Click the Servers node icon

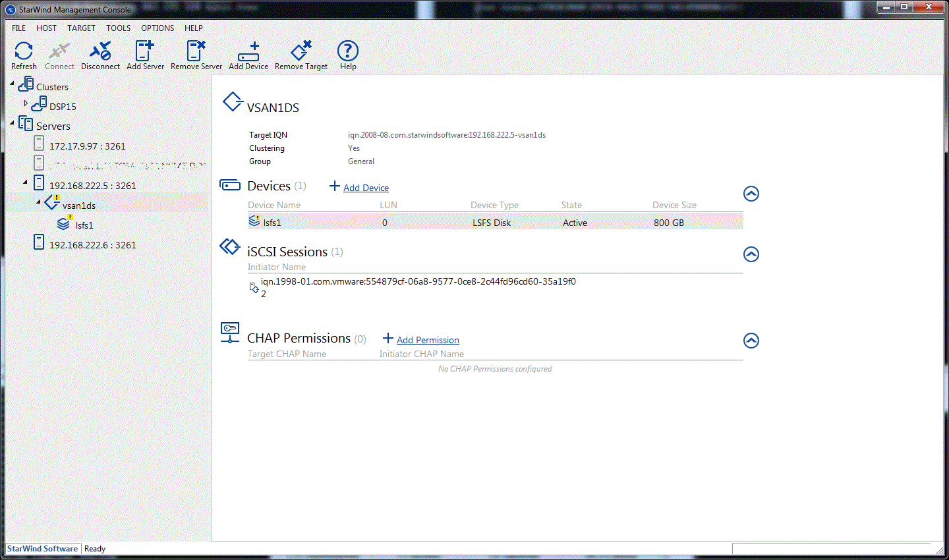tap(26, 124)
